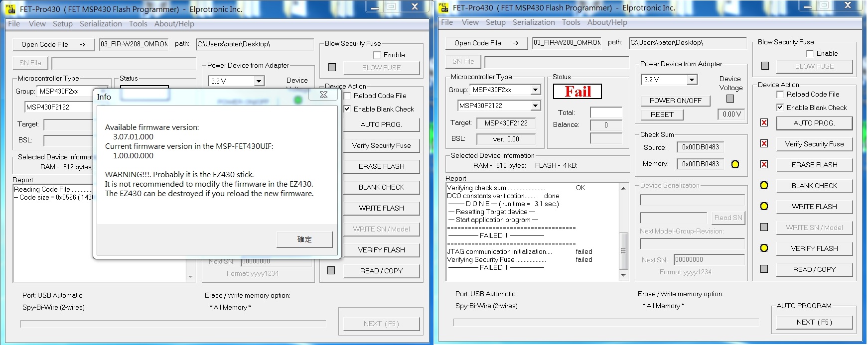The width and height of the screenshot is (868, 345).
Task: Toggle Reload Code File checkbox in left window
Action: pyautogui.click(x=347, y=96)
